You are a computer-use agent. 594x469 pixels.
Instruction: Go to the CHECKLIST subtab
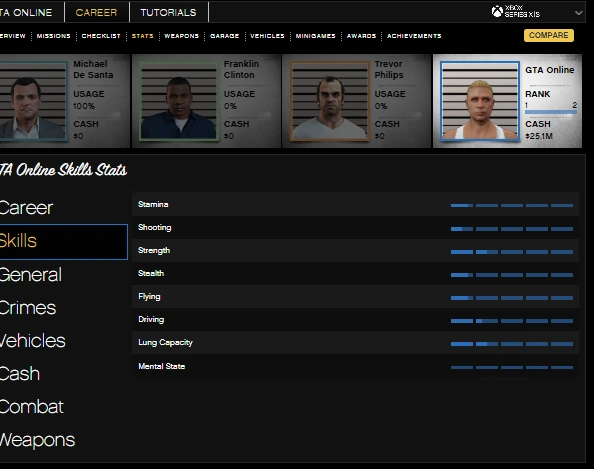point(101,36)
